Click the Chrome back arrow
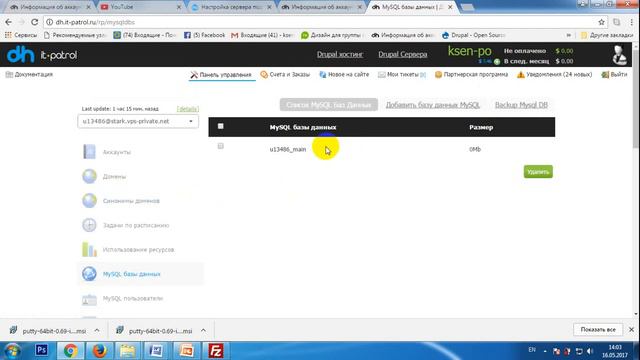640x360 pixels. 9,22
